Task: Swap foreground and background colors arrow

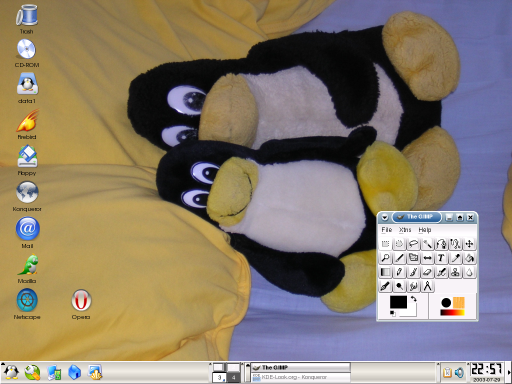Action: click(414, 299)
